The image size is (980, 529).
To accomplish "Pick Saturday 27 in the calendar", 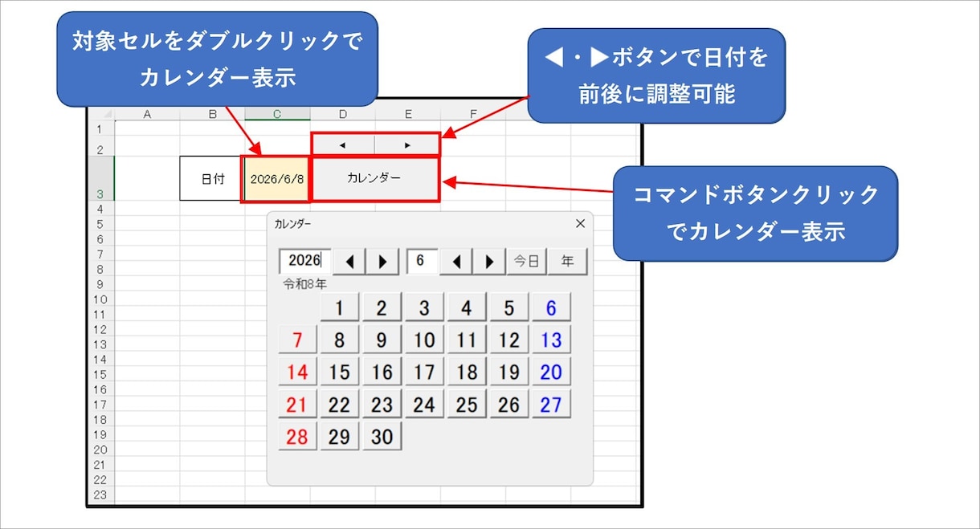I will point(551,404).
